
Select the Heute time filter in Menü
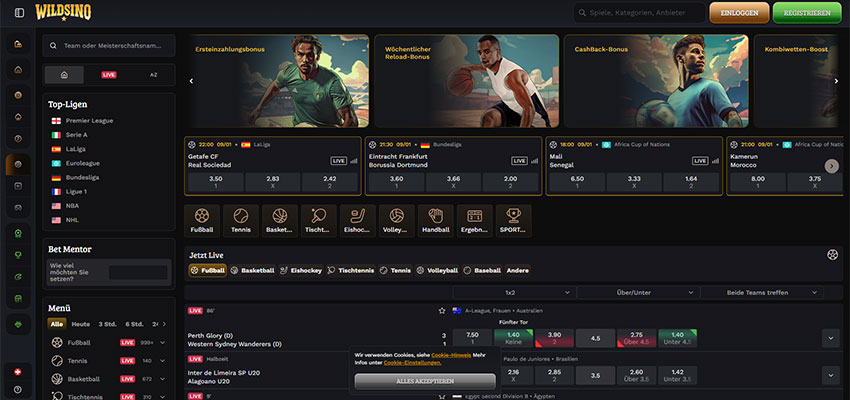81,324
